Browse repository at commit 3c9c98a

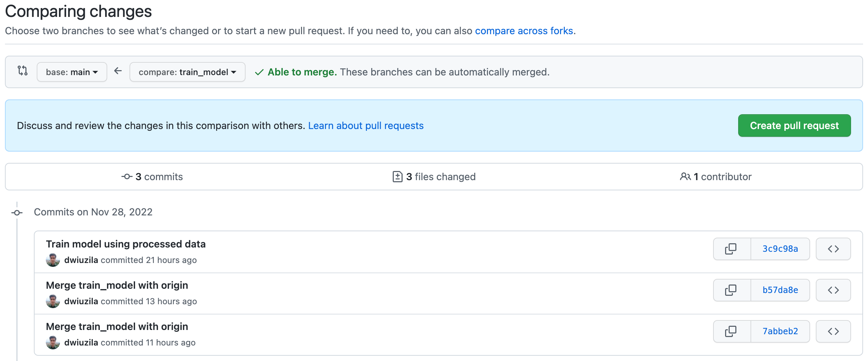pos(833,249)
